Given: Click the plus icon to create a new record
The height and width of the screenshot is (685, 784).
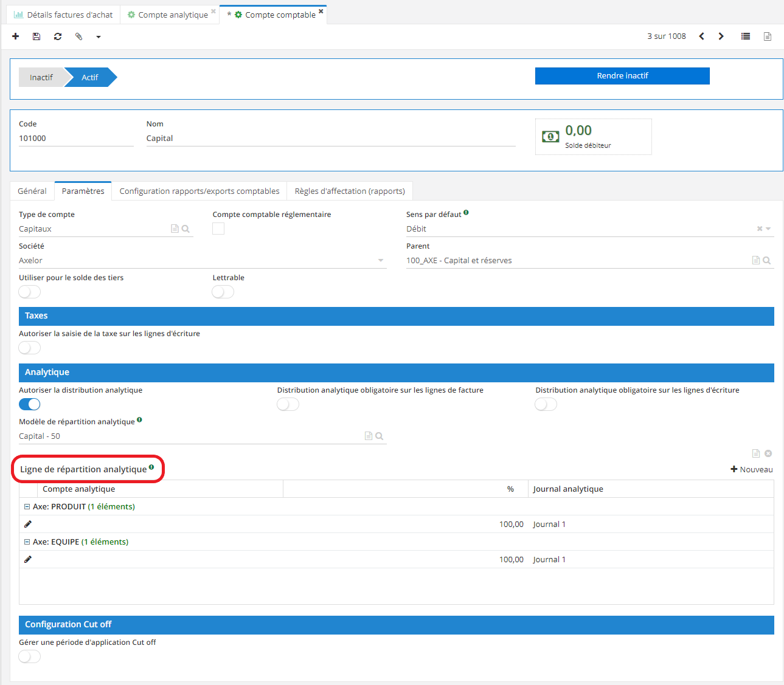Looking at the screenshot, I should [x=16, y=36].
